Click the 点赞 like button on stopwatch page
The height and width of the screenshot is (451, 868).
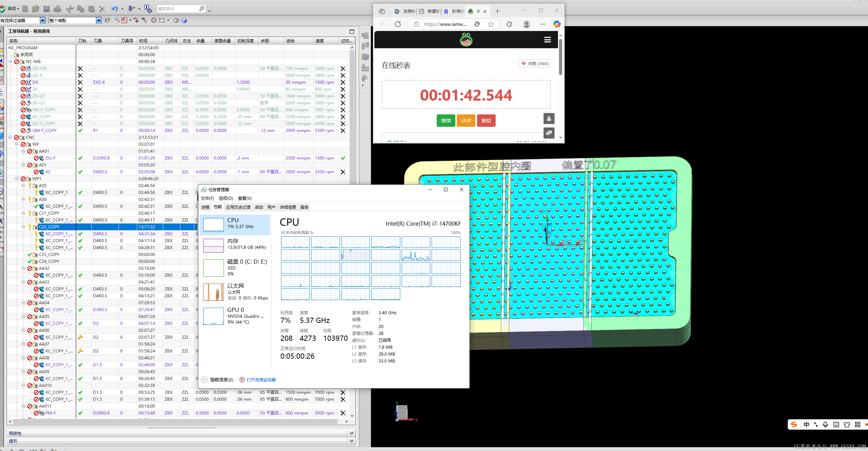535,63
